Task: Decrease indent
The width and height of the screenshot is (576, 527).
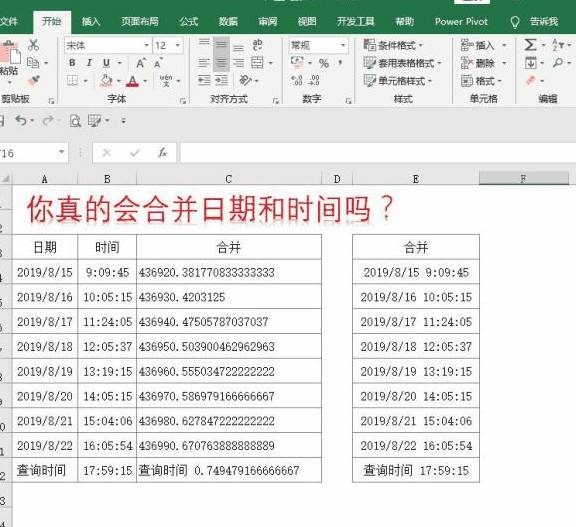Action: (204, 80)
